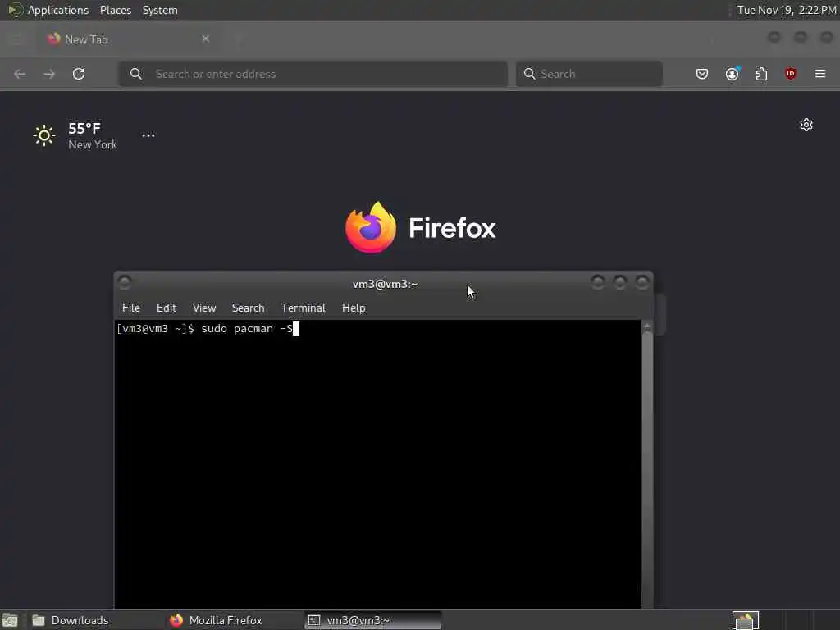Click the terminal window menu button
840x630 pixels.
(125, 282)
